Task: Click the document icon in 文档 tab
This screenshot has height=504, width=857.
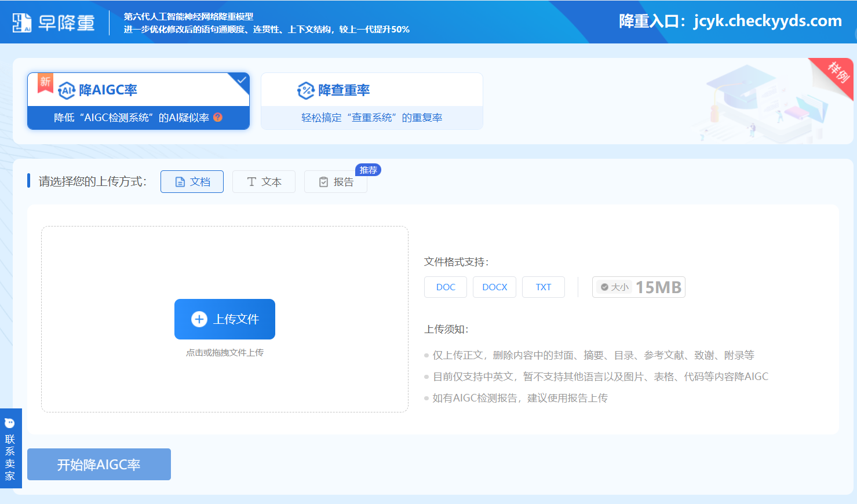Action: pyautogui.click(x=180, y=182)
